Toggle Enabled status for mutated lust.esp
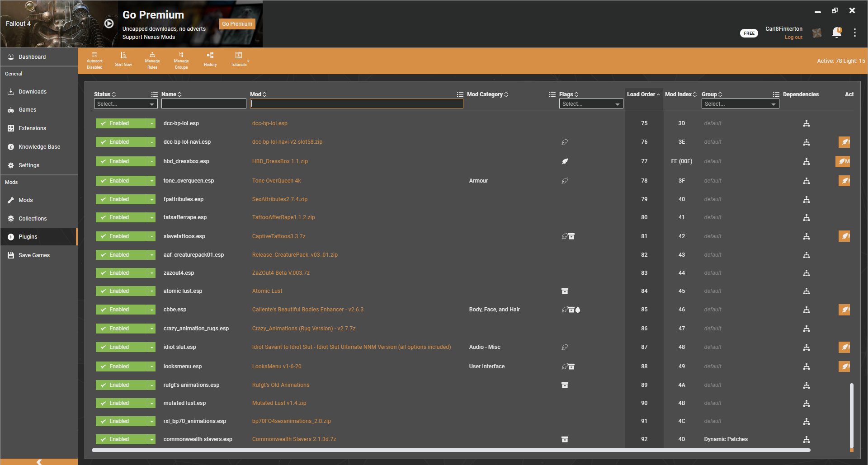 click(122, 403)
